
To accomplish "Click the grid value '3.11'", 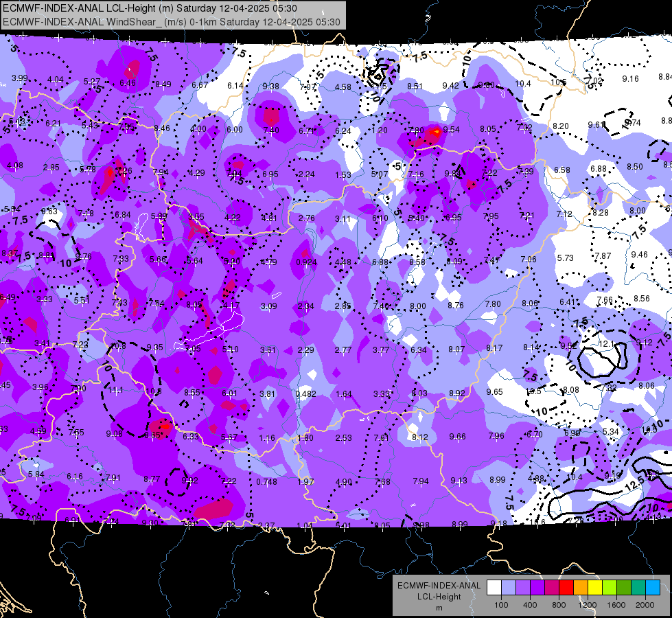I will [343, 219].
